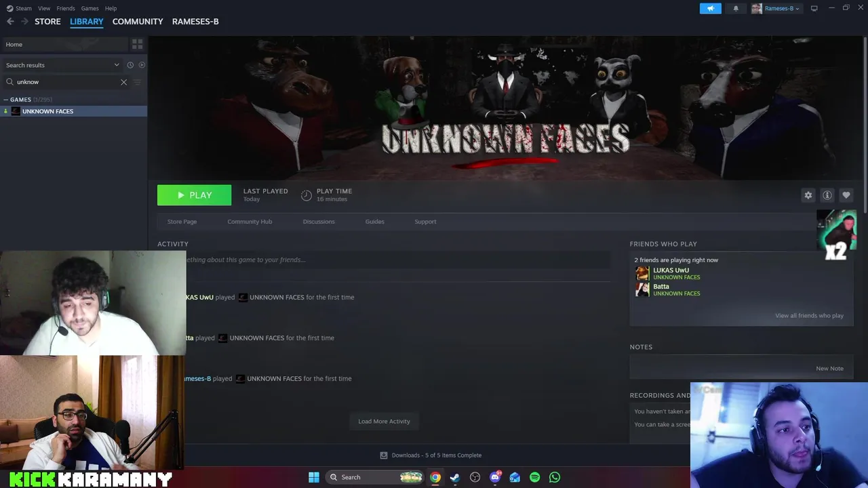Clear the library search text
Viewport: 868px width, 488px height.
123,82
